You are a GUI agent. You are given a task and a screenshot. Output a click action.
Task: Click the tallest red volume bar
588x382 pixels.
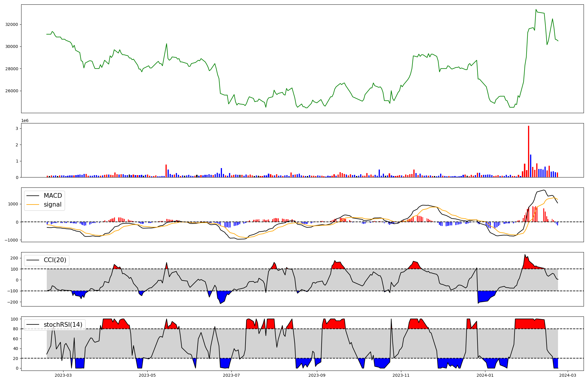[529, 151]
